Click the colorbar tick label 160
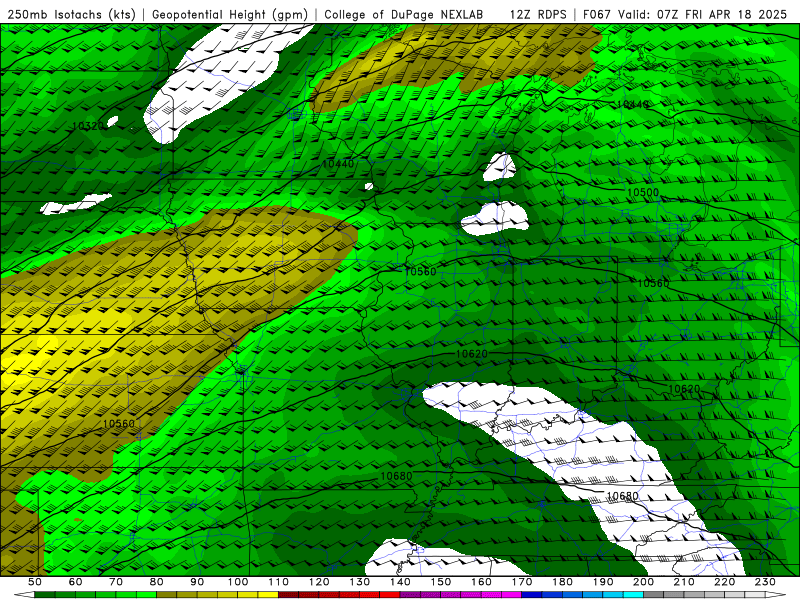800x600 pixels. (481, 582)
